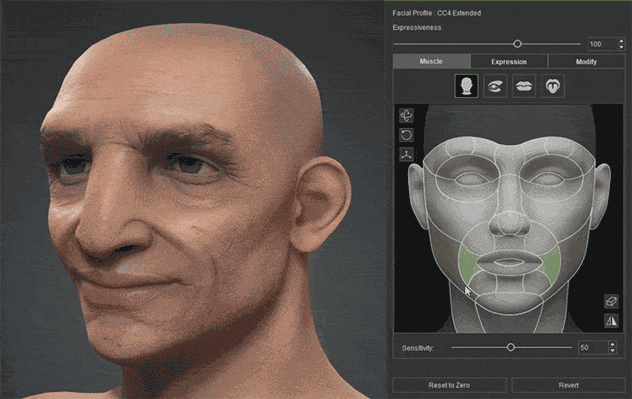Select the green left cheek muscle region

(468, 265)
